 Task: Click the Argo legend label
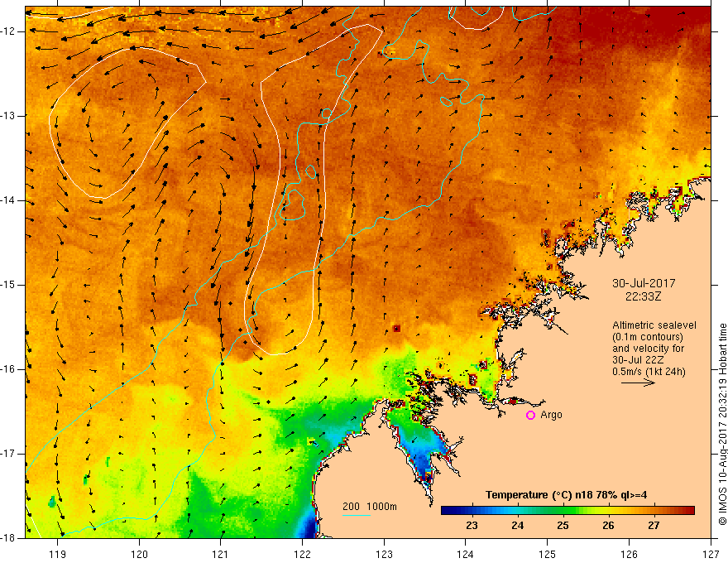pyautogui.click(x=551, y=416)
